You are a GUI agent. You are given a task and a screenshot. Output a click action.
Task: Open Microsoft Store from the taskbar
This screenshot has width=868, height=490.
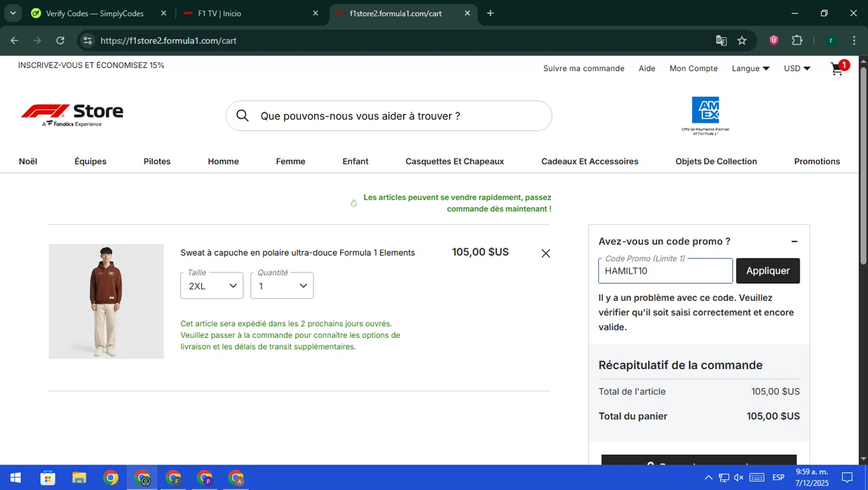[47, 478]
